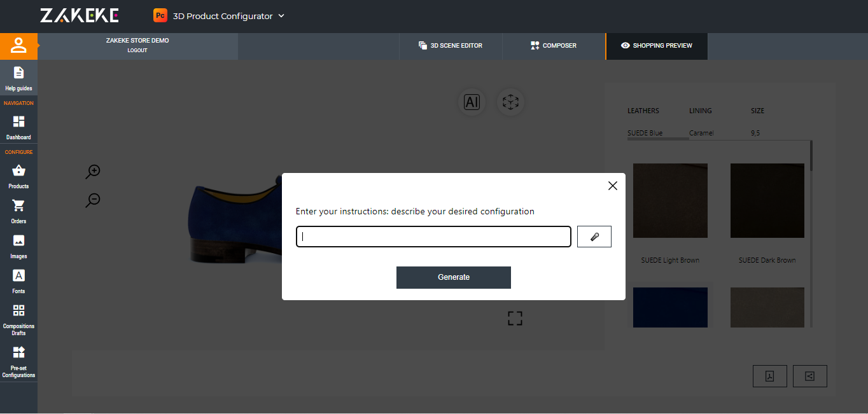Open Compositions Drafts section
Viewport: 868px width, 414px height.
[18, 319]
